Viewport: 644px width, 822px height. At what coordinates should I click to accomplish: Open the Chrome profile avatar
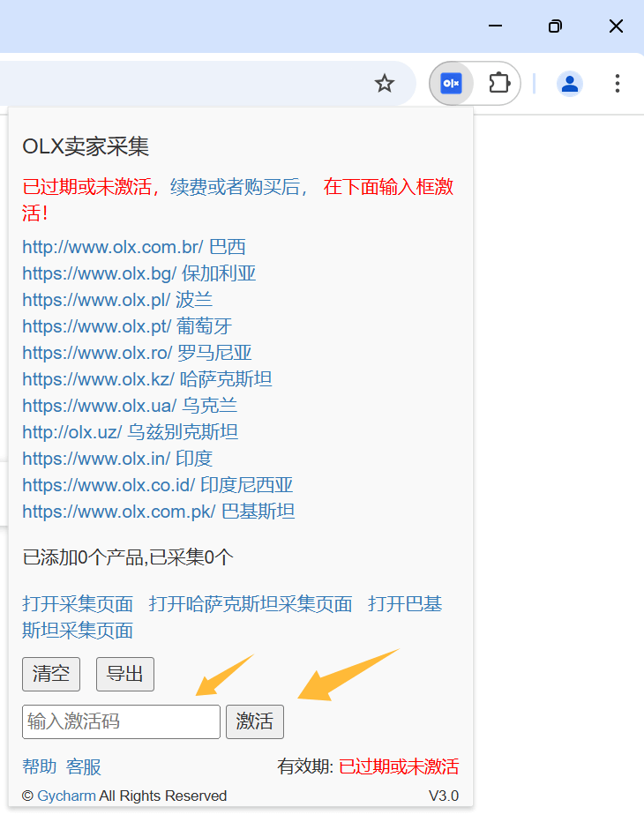click(570, 84)
